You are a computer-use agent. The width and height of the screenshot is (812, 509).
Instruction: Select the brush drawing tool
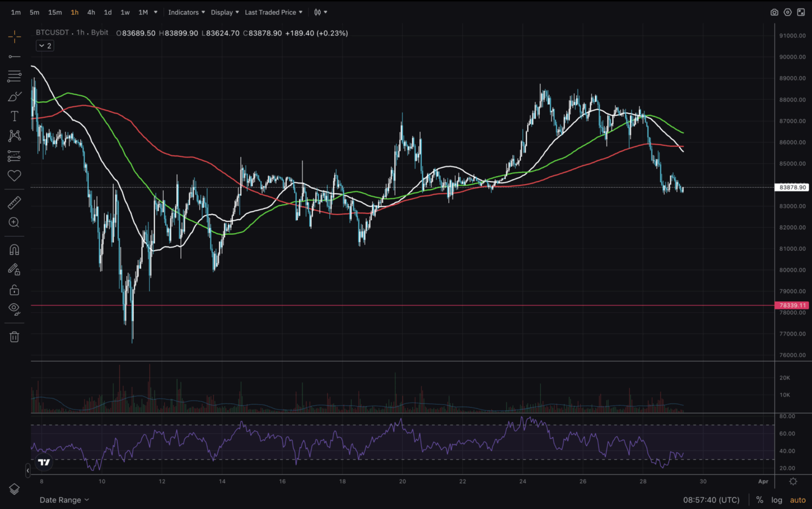click(14, 96)
